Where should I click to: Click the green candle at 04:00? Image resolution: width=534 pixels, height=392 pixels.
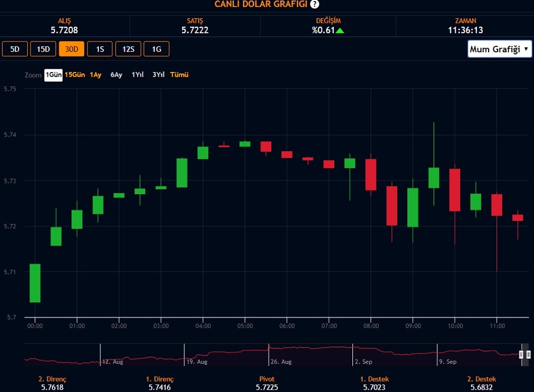203,153
